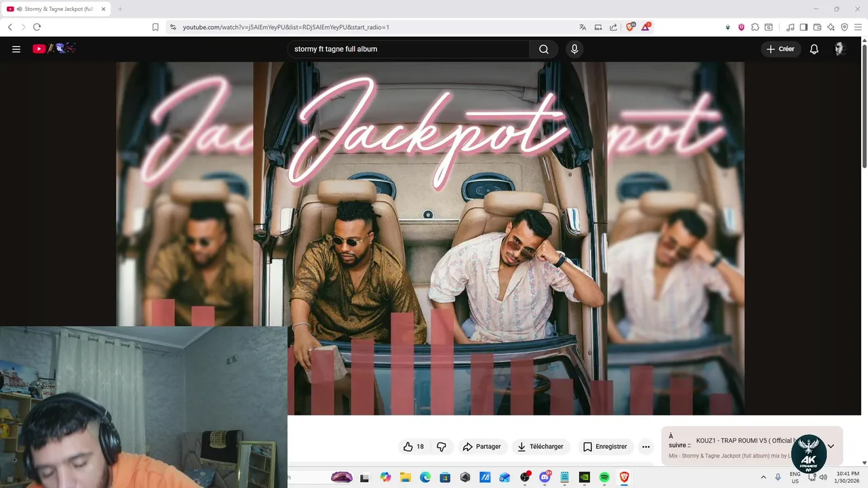Start voice search with the microphone

click(574, 49)
